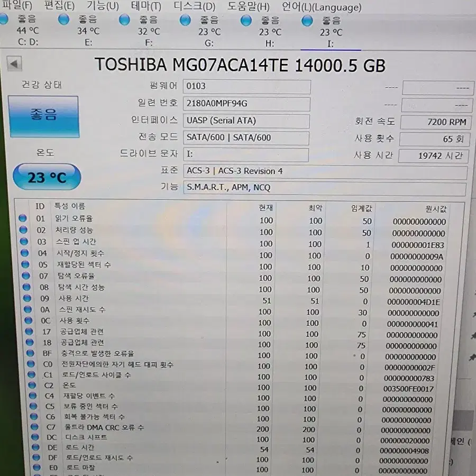Open the 테마(T) menu
This screenshot has width=476, height=476.
pyautogui.click(x=146, y=6)
